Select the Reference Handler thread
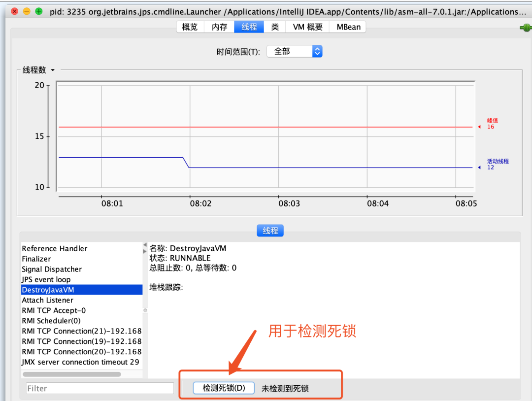 (82, 249)
